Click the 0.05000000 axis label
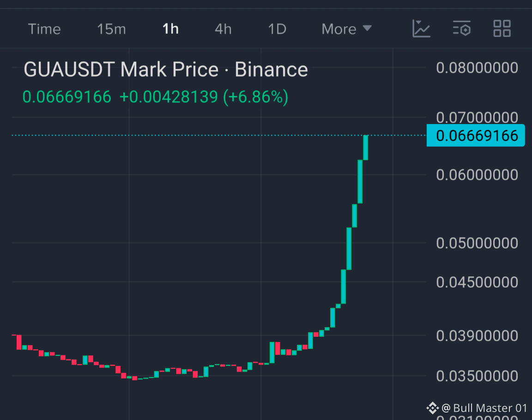This screenshot has height=420, width=532. point(477,243)
